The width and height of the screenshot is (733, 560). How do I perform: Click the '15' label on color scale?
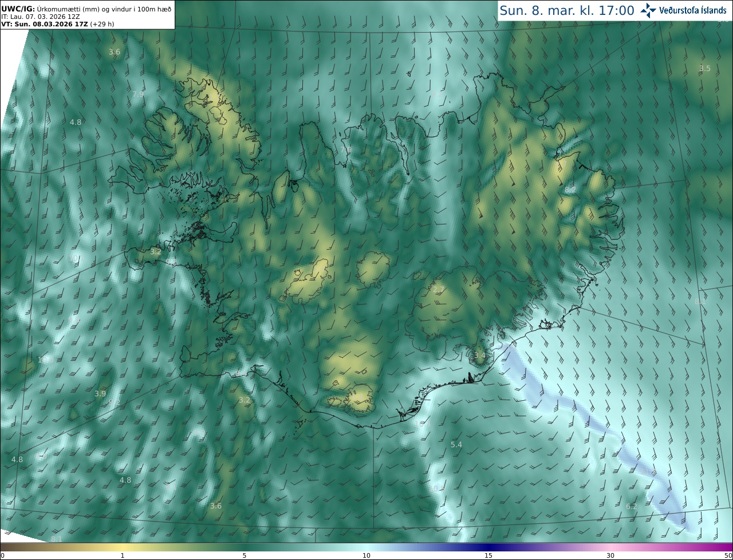pos(488,555)
